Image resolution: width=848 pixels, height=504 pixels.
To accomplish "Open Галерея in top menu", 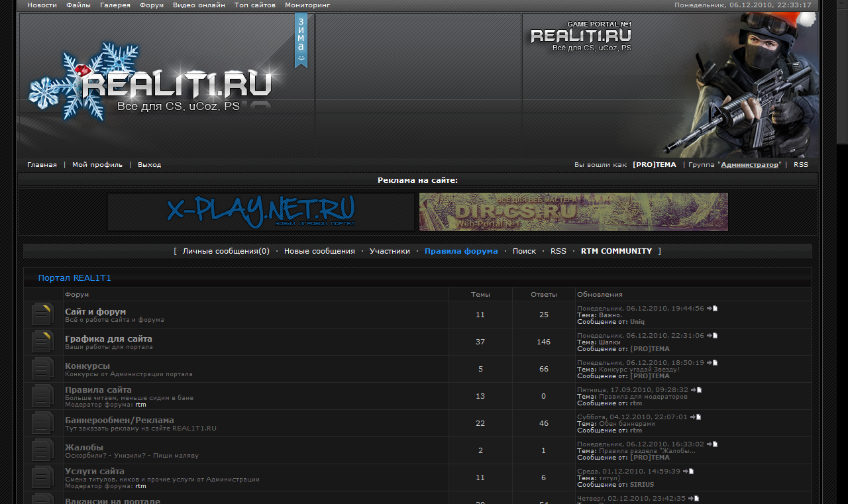I will click(115, 5).
